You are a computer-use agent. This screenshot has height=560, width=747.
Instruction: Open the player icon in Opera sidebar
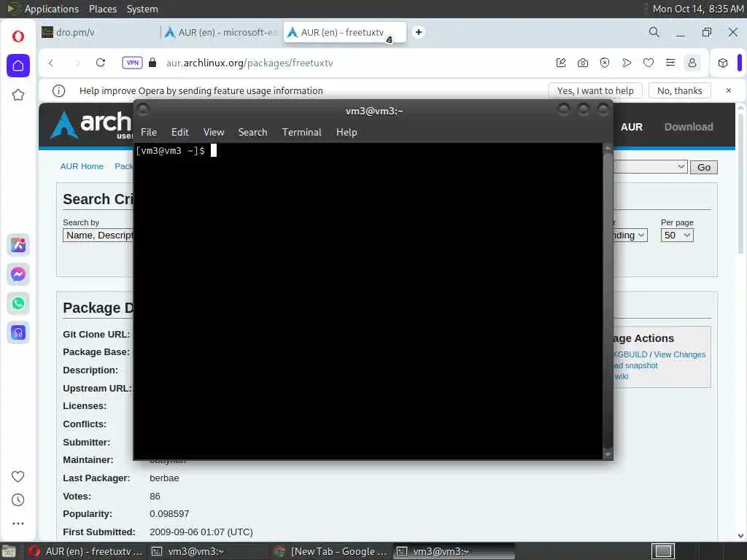(18, 332)
